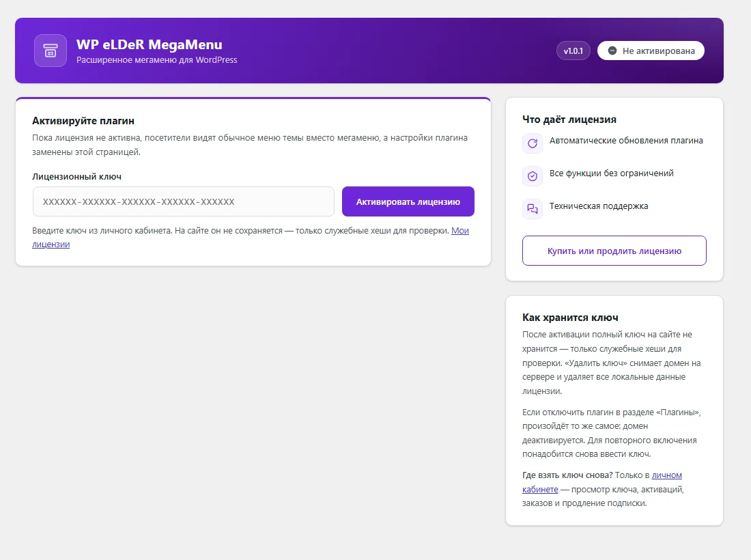The image size is (751, 560).
Task: Click the minus icon in the status badge
Action: point(612,51)
